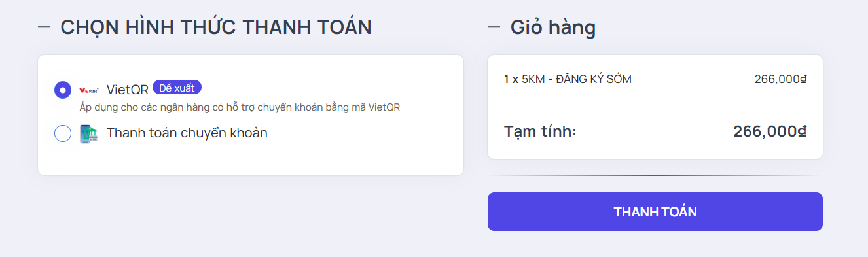
Task: Click the dash icon before CHỌN HÌNH THỨC THANH TOÁN
Action: [44, 27]
